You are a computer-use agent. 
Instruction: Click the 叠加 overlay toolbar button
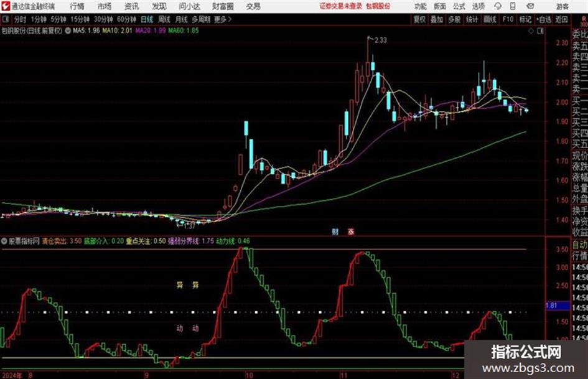437,19
